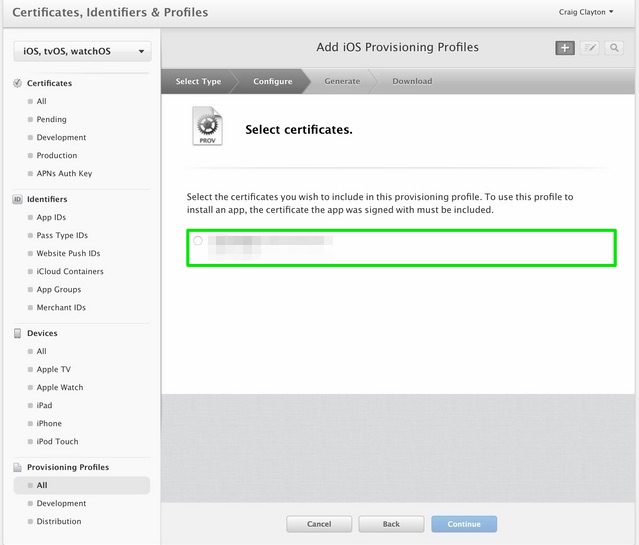Open iPhone devices
This screenshot has height=545, width=639.
49,424
